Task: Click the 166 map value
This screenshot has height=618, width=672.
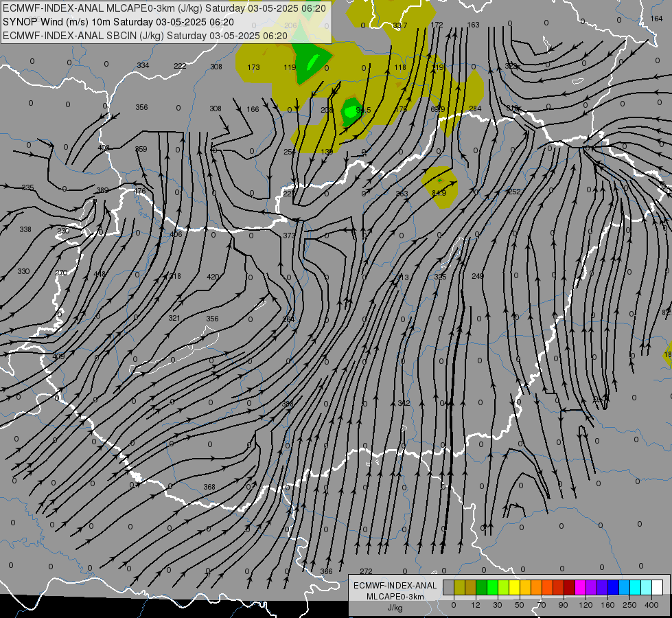Action: point(253,109)
